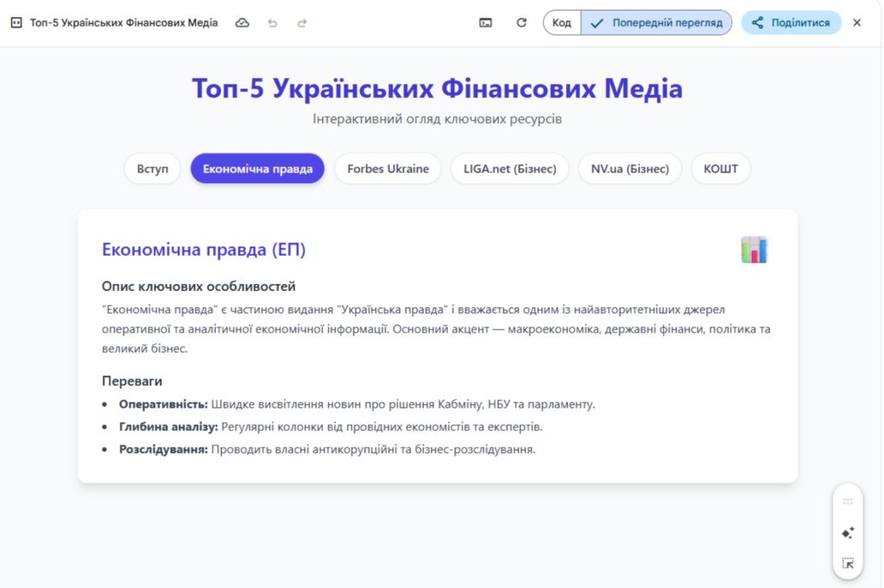The image size is (884, 588).
Task: Click the drag handle dots on the floating toolbar
Action: tap(847, 501)
